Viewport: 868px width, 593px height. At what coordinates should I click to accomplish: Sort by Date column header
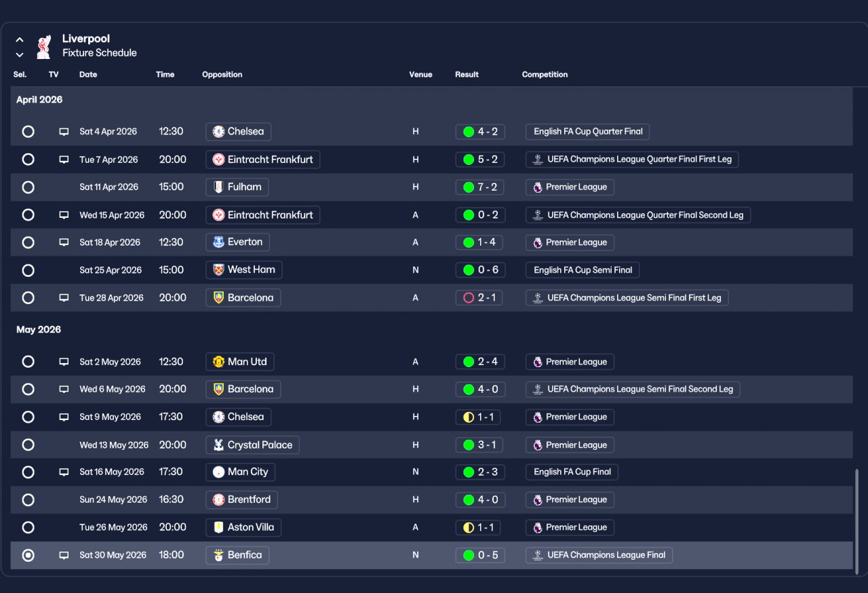click(88, 75)
